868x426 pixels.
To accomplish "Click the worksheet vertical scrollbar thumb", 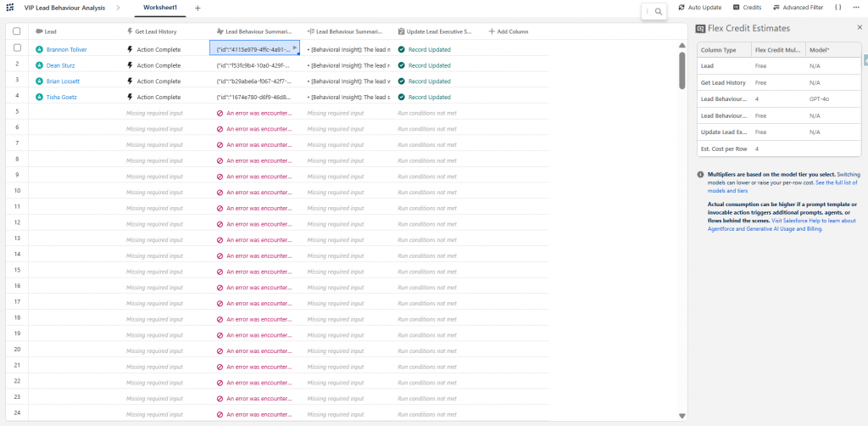I will coord(682,71).
